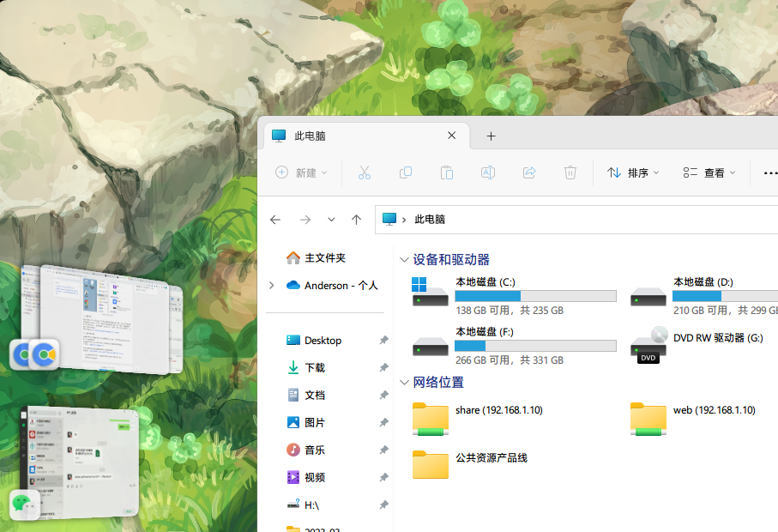Open Desktop in the sidebar

314,341
